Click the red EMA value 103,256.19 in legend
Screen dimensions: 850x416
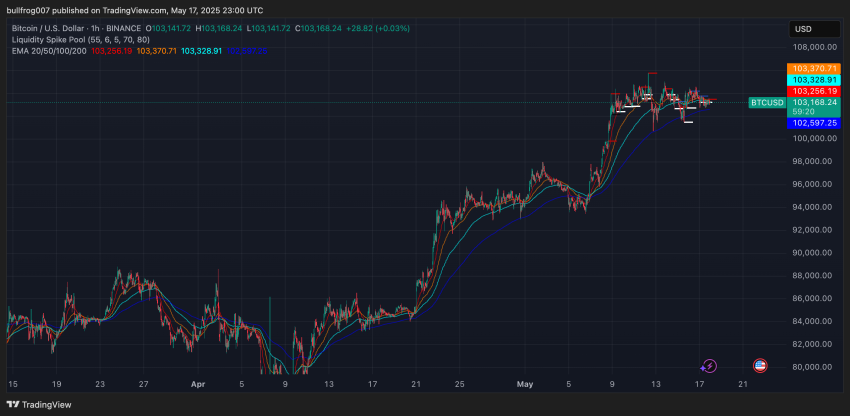(111, 50)
